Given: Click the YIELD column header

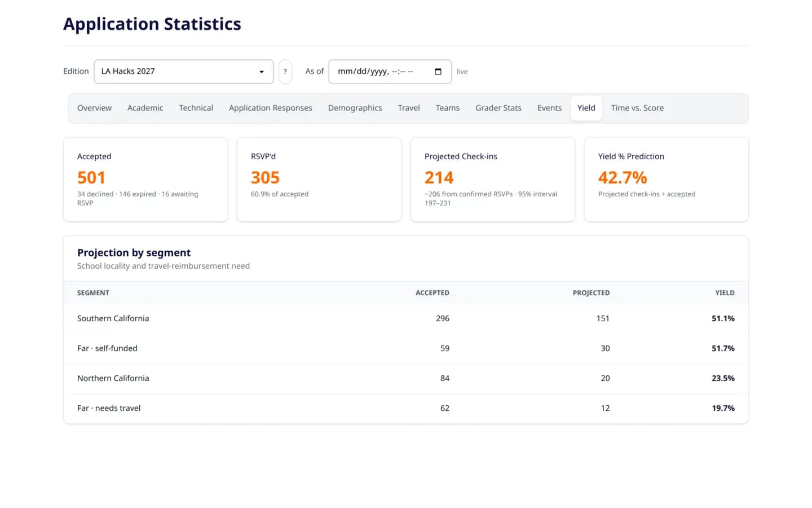Looking at the screenshot, I should 725,293.
